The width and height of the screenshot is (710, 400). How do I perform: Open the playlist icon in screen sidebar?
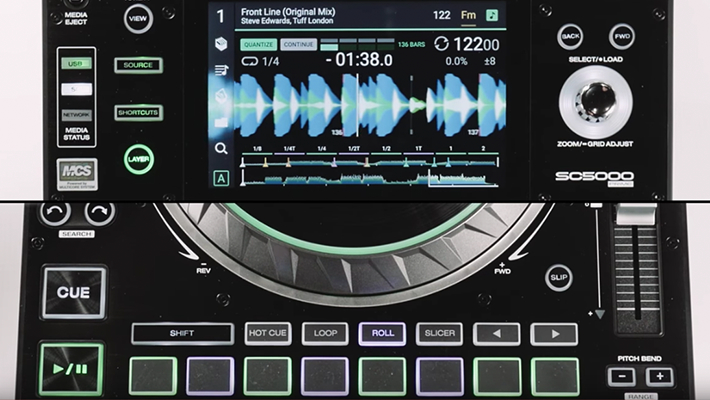click(x=221, y=70)
